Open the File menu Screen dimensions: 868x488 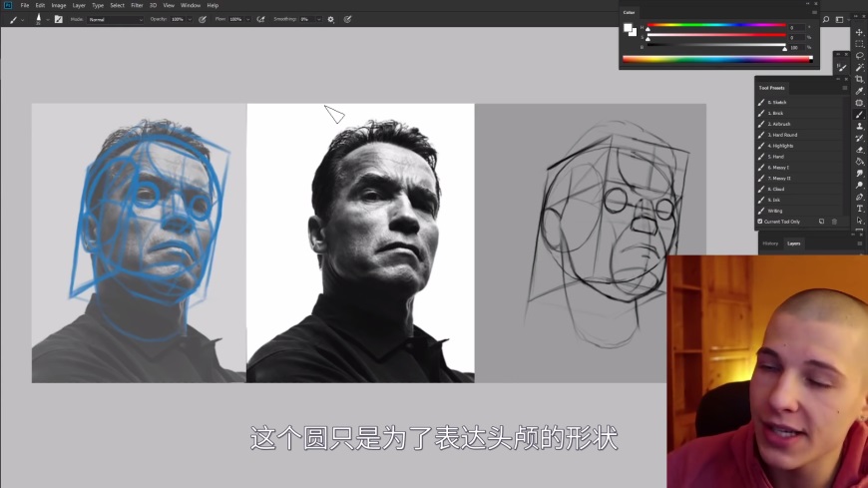[24, 5]
